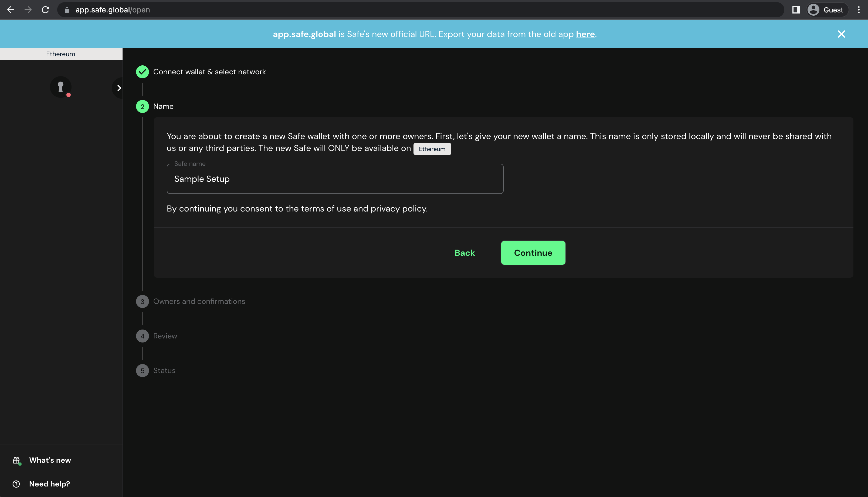This screenshot has height=497, width=868.
Task: Select 'Connect wallet & select network' step
Action: click(x=209, y=72)
